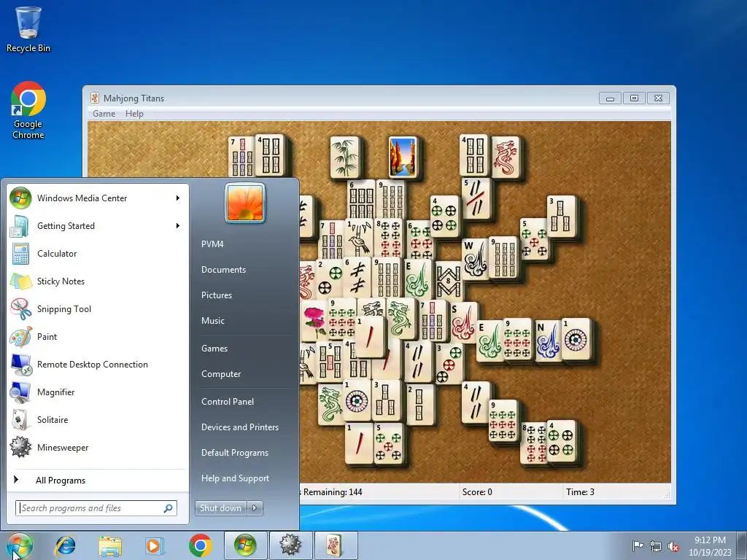Open shut down options arrow
The height and width of the screenshot is (560, 747).
pos(255,508)
